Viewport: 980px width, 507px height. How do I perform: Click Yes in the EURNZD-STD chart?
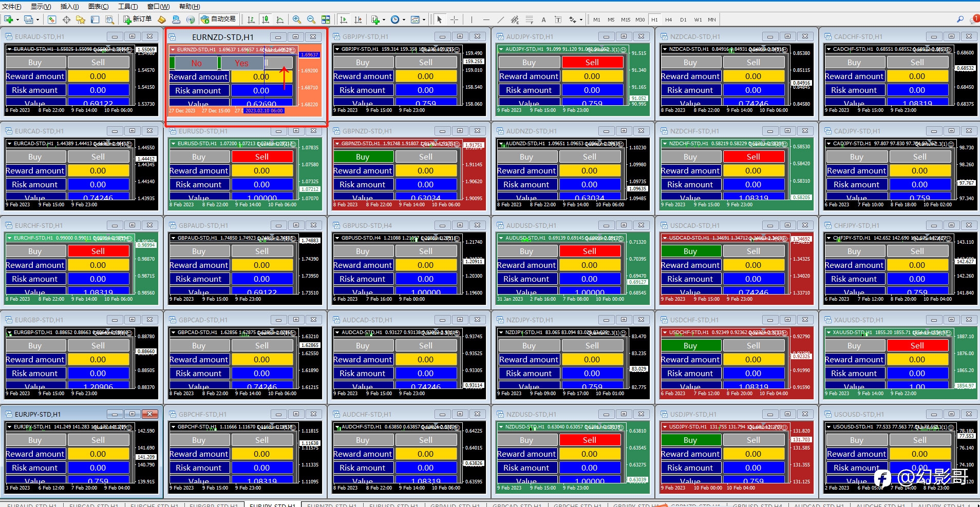[x=241, y=63]
